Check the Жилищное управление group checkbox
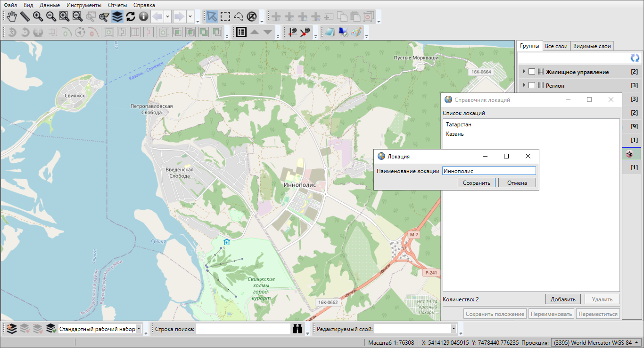This screenshot has width=644, height=348. click(x=532, y=72)
